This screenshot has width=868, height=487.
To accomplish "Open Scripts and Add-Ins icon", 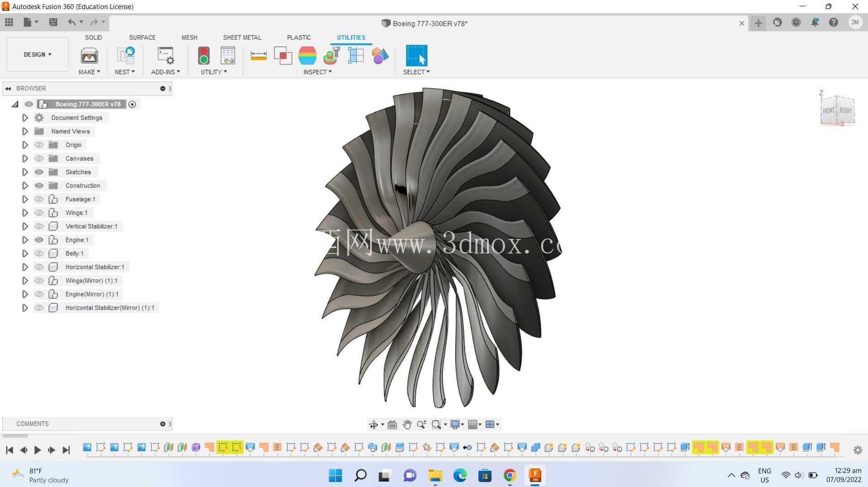I will (x=165, y=56).
